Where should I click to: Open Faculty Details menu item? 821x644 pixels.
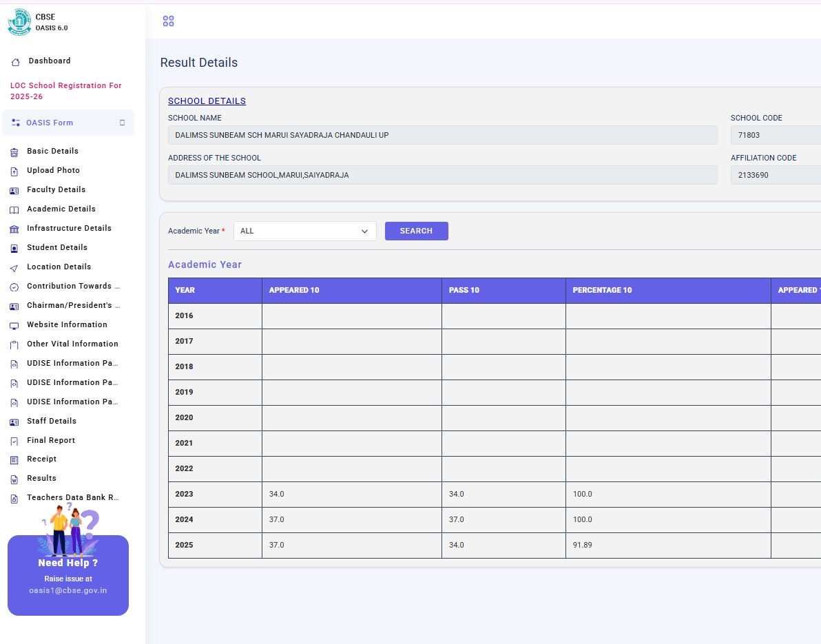(56, 189)
